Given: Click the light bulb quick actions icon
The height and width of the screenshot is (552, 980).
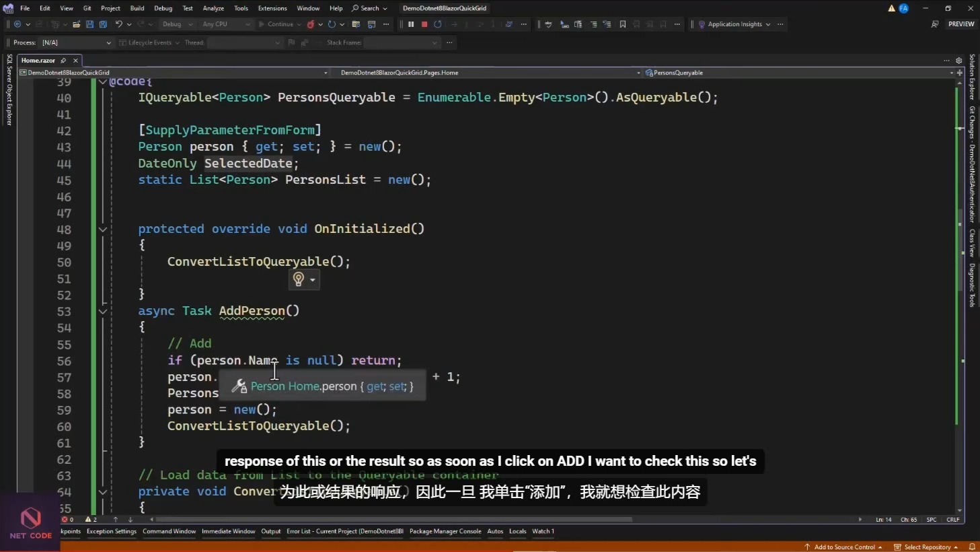Looking at the screenshot, I should click(299, 279).
